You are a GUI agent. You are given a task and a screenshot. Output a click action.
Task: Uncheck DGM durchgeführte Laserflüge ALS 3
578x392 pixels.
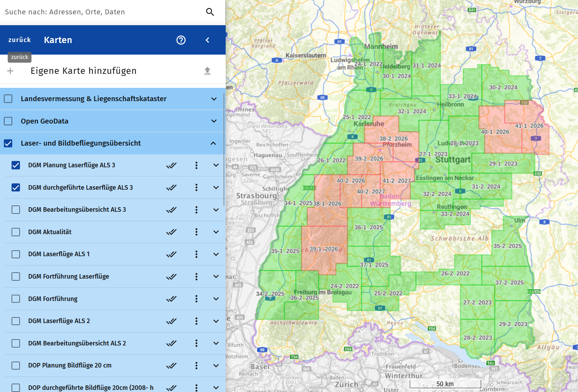click(16, 188)
